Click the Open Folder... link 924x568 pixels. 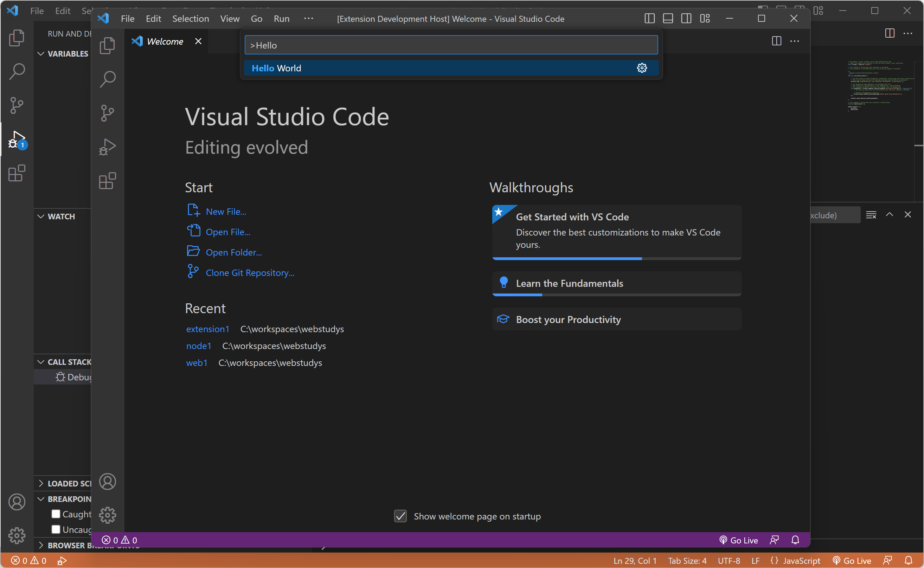[x=233, y=252]
